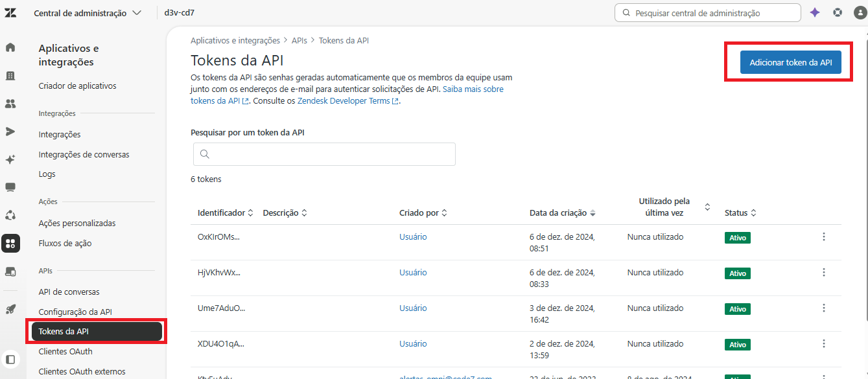868x379 pixels.
Task: Open API de conversas in sidebar
Action: click(x=69, y=292)
